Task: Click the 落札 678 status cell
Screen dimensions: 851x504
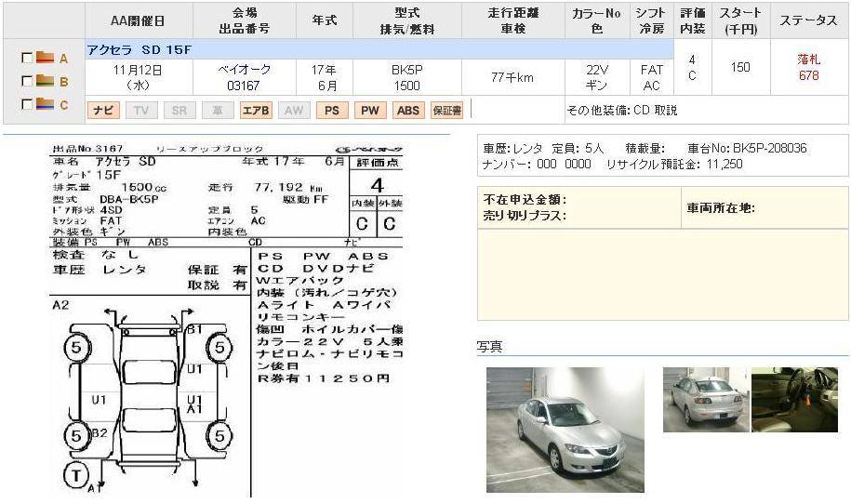Action: (x=808, y=67)
